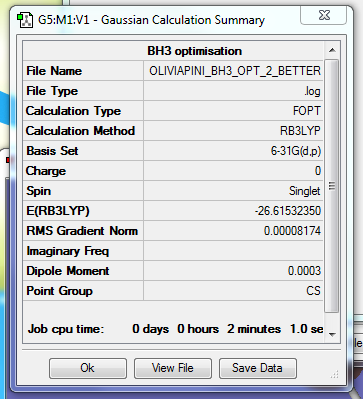
Task: Open the log with View File
Action: click(173, 368)
